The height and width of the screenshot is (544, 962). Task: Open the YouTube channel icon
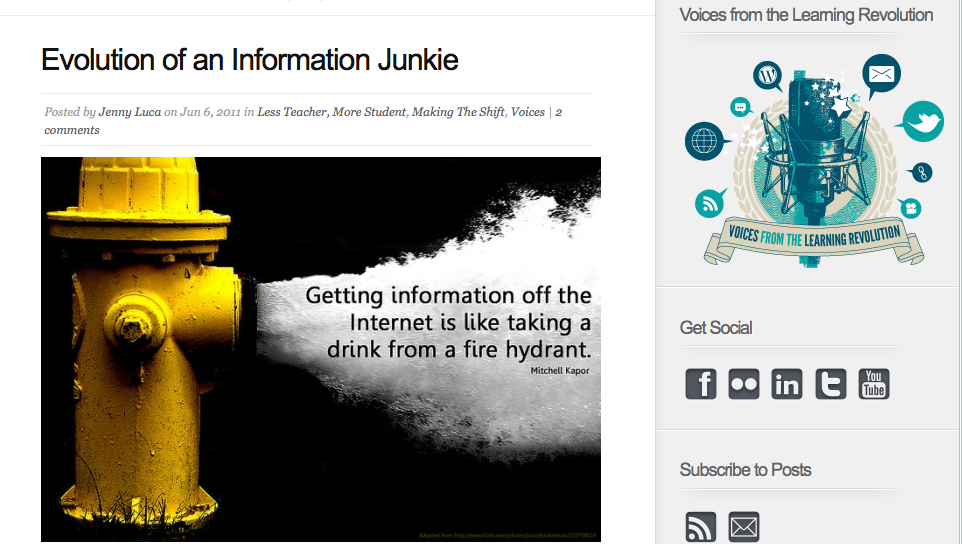click(874, 384)
